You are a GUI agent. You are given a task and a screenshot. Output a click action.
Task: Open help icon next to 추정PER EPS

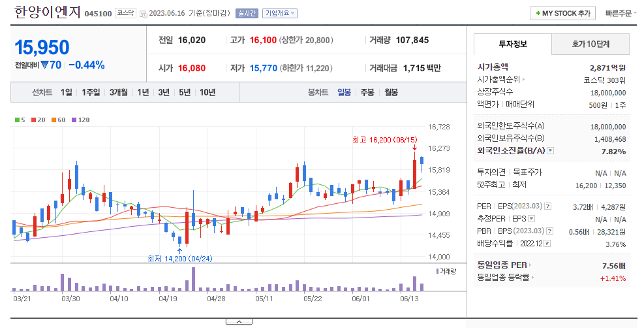532,219
